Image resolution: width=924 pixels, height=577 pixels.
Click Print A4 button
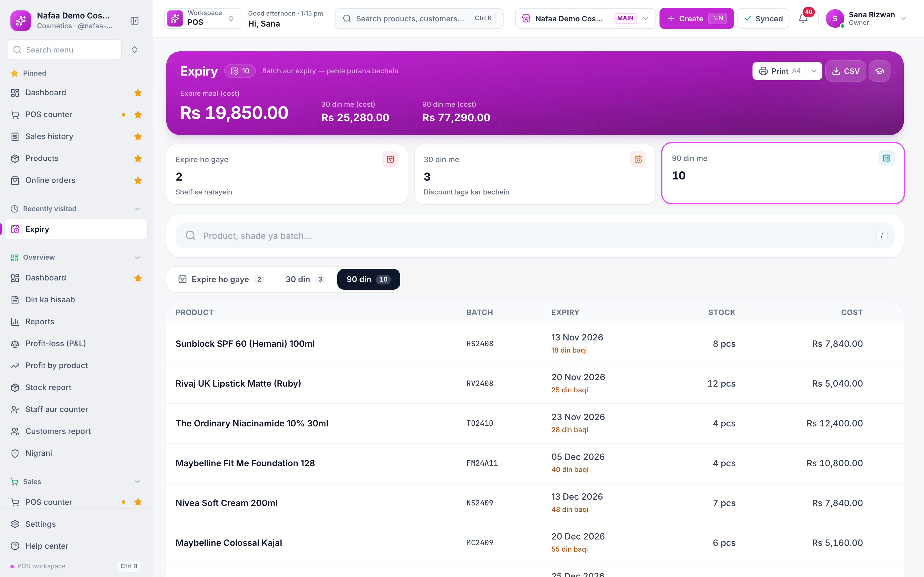pyautogui.click(x=779, y=71)
